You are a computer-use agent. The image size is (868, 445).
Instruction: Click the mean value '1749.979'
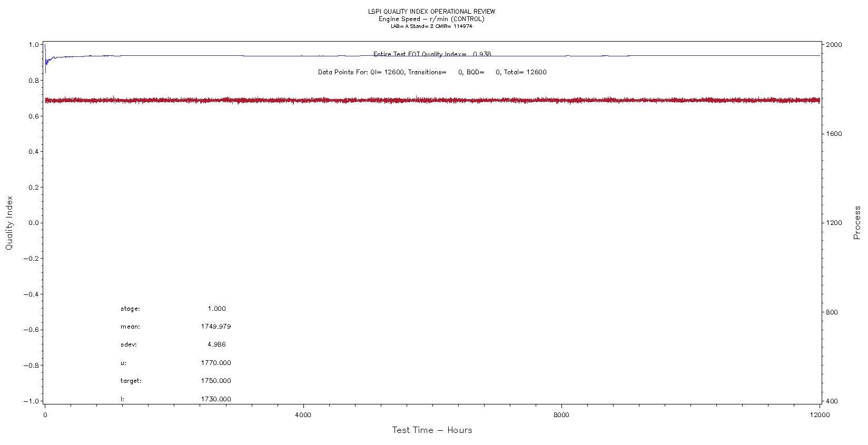pos(216,327)
